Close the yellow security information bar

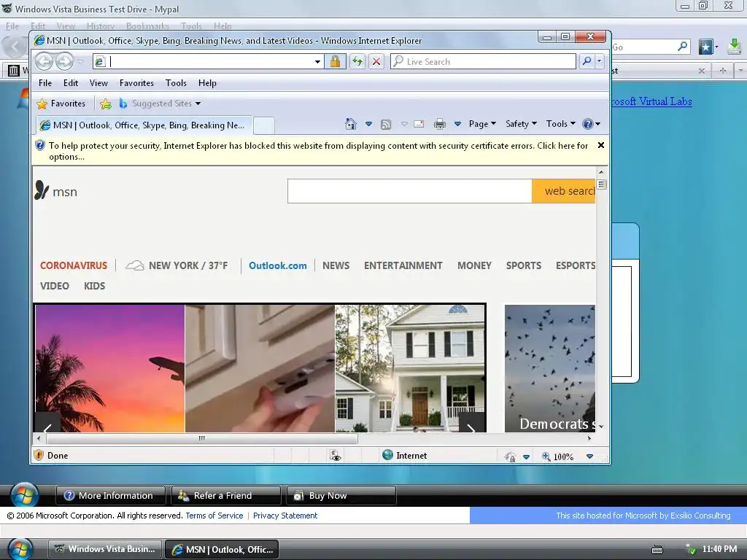(x=601, y=145)
